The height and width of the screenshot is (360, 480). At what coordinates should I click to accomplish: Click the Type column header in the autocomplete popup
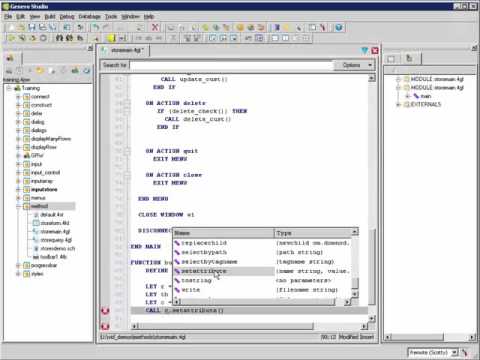click(313, 233)
